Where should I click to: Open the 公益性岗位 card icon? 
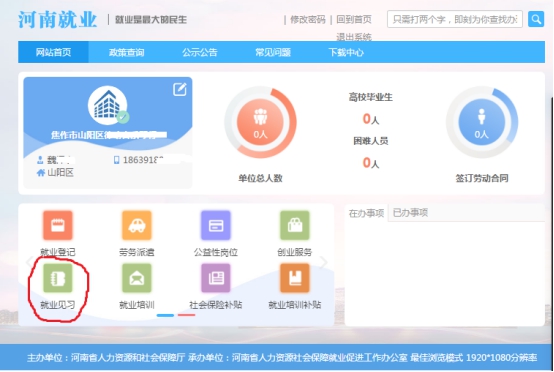(x=216, y=225)
